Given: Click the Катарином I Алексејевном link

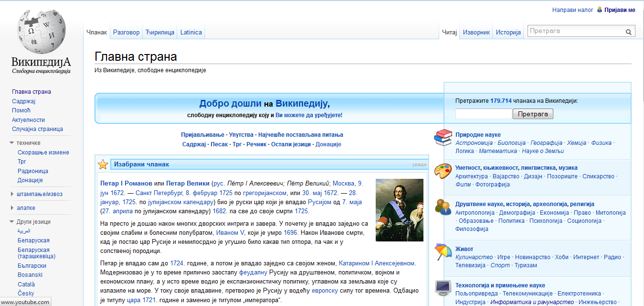Looking at the screenshot, I should point(377,263).
